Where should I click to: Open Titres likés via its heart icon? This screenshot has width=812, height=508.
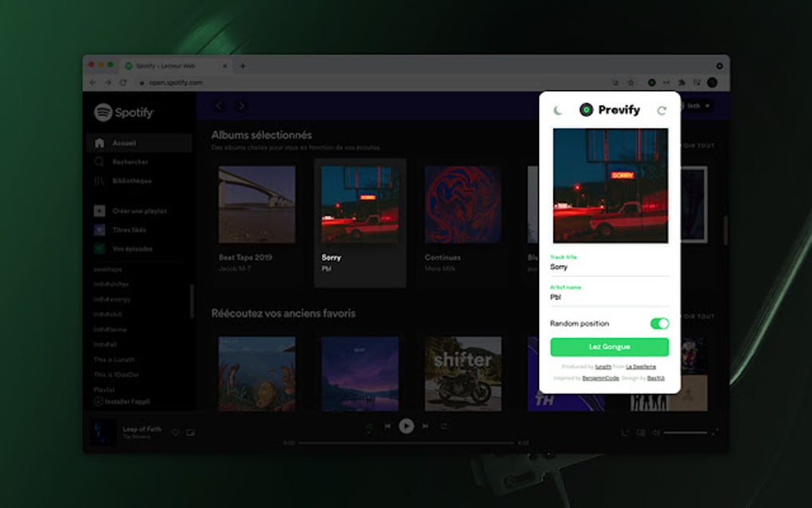100,230
